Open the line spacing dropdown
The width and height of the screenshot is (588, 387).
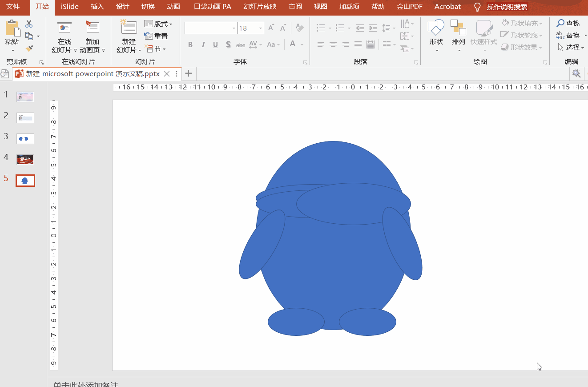tap(389, 28)
